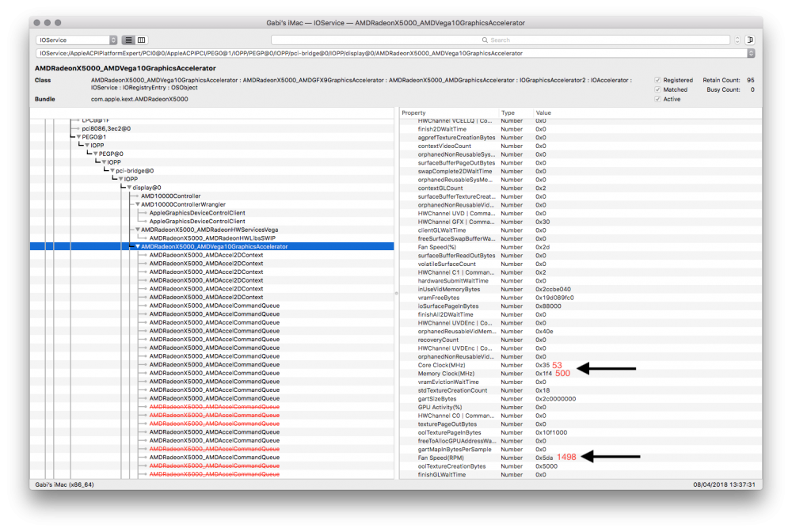The width and height of the screenshot is (792, 532).
Task: Switch to the list view icon
Action: pyautogui.click(x=129, y=40)
